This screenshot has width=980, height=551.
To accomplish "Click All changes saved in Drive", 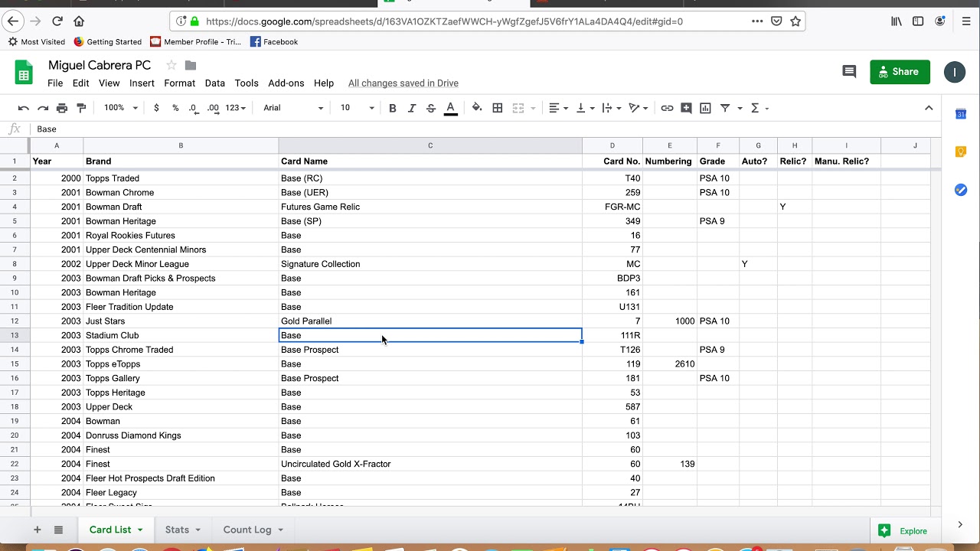I will point(403,83).
